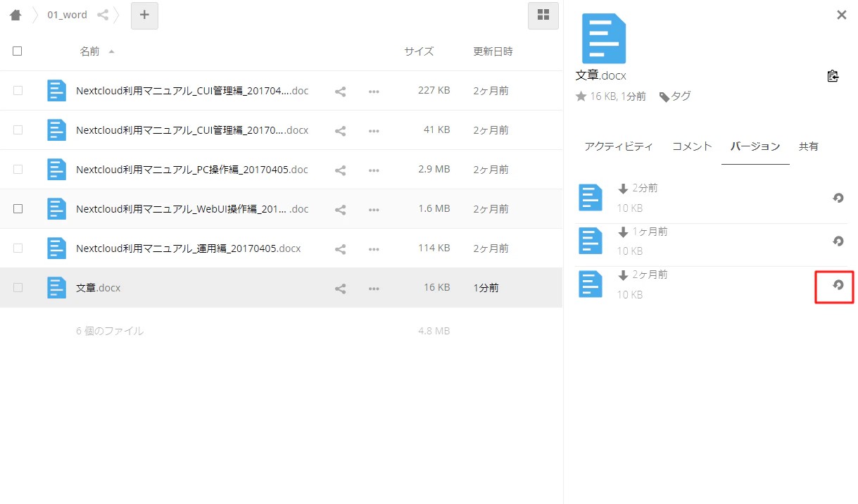Image resolution: width=858 pixels, height=504 pixels.
Task: Open more actions for PC操作編 file
Action: [x=374, y=170]
